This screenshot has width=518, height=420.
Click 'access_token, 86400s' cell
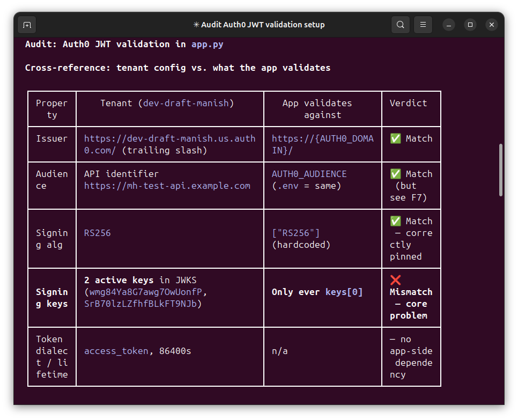137,351
